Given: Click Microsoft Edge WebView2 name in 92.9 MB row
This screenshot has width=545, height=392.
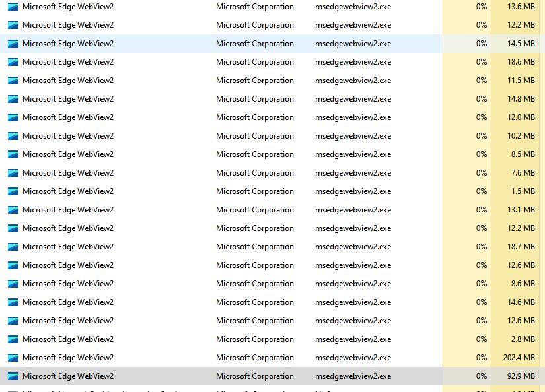Looking at the screenshot, I should [x=68, y=376].
